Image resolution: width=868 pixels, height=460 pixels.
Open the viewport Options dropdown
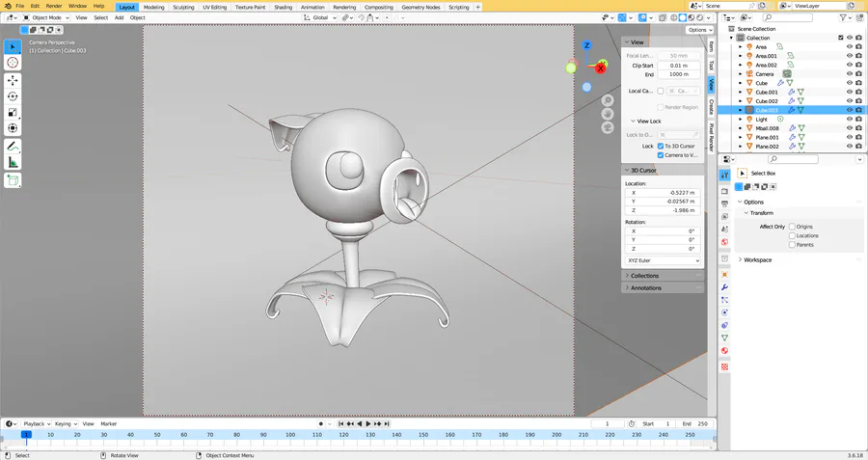(x=700, y=30)
